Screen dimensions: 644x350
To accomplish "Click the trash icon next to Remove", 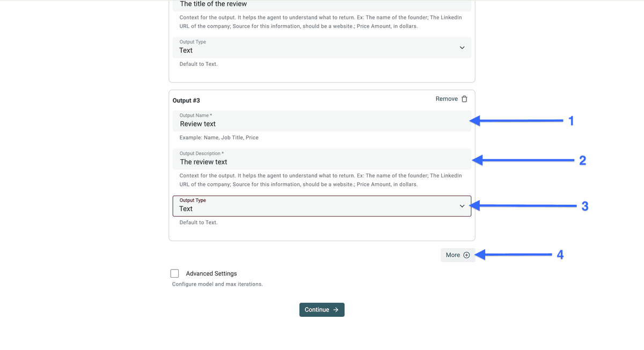I will pyautogui.click(x=465, y=99).
